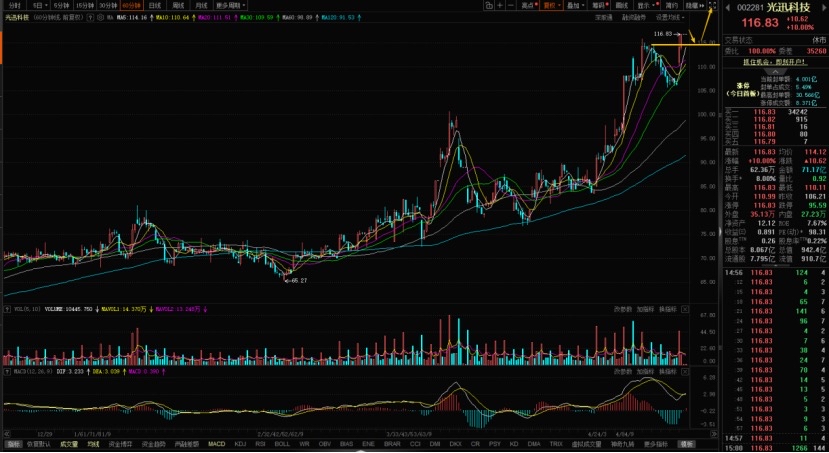This screenshot has height=453, width=829.
Task: Click 改参数 in VOL panel
Action: pyautogui.click(x=622, y=309)
